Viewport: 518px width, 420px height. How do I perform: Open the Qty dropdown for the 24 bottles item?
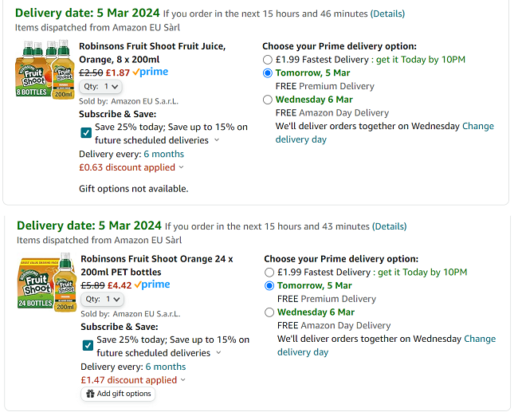pos(102,299)
